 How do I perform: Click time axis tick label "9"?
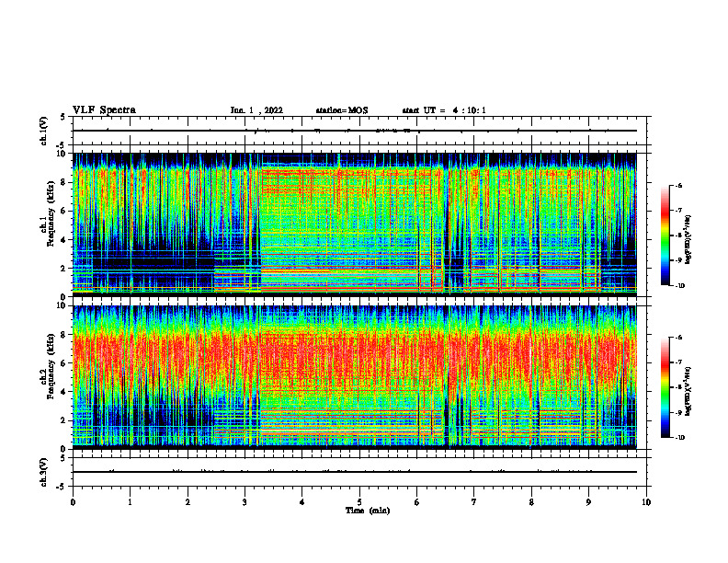[588, 502]
